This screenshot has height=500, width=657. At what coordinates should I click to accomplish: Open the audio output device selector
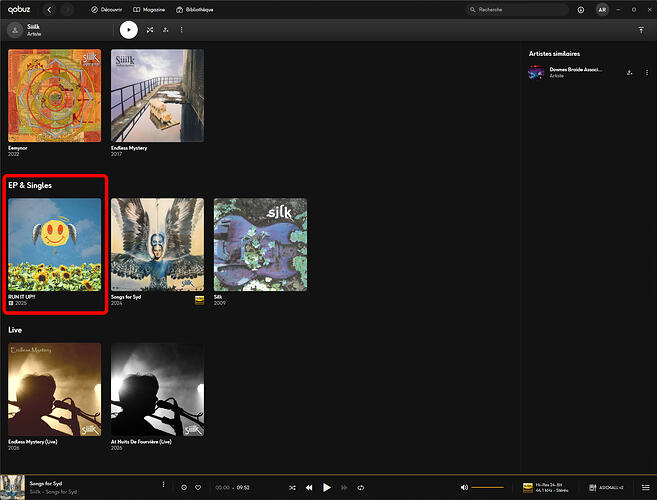click(606, 487)
